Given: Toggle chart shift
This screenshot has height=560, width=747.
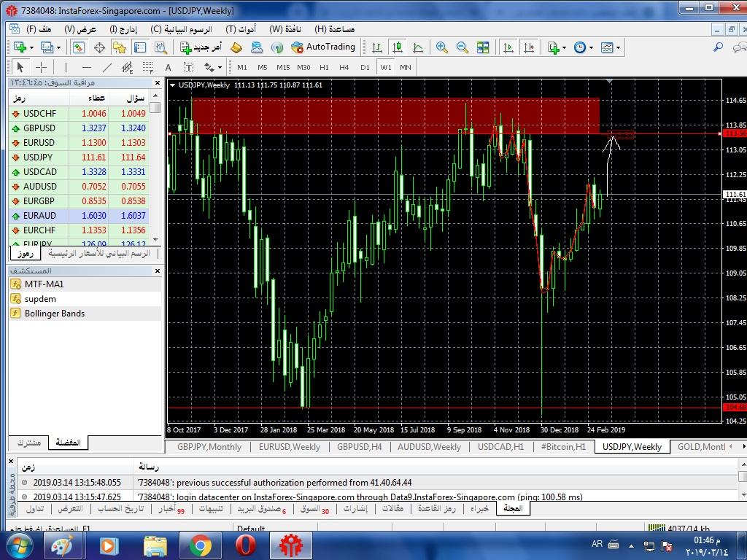Looking at the screenshot, I should click(x=529, y=47).
